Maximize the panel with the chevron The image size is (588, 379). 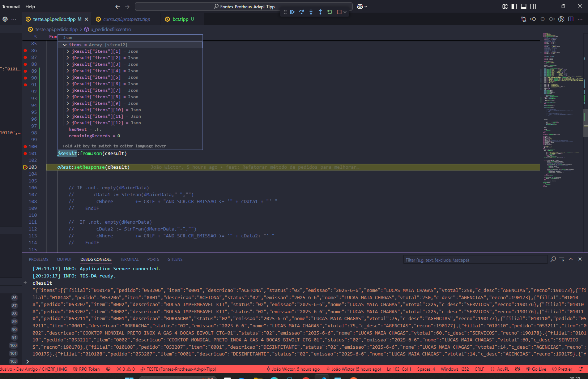click(x=571, y=259)
